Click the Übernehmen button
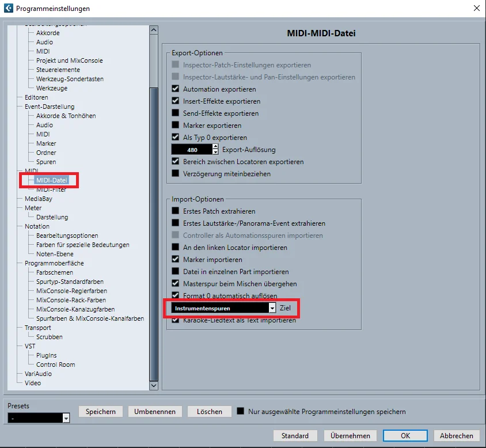The image size is (486, 448). click(350, 435)
